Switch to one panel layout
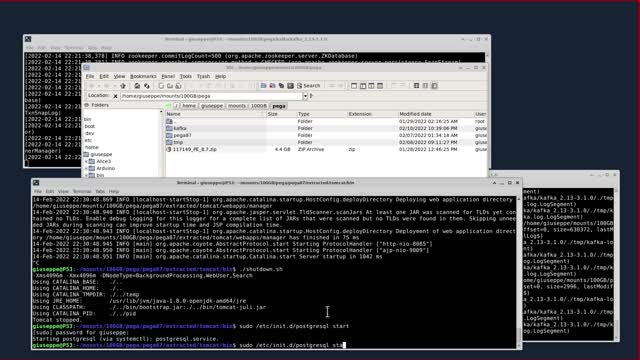 354,86
